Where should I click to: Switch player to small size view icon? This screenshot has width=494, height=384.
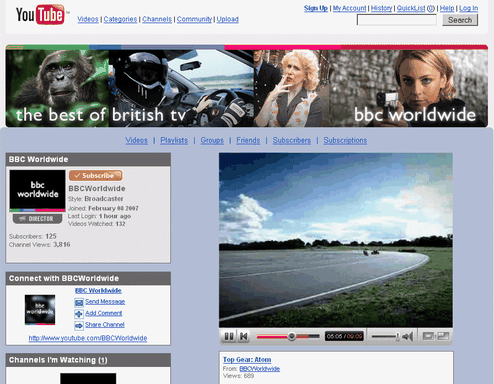(x=428, y=336)
